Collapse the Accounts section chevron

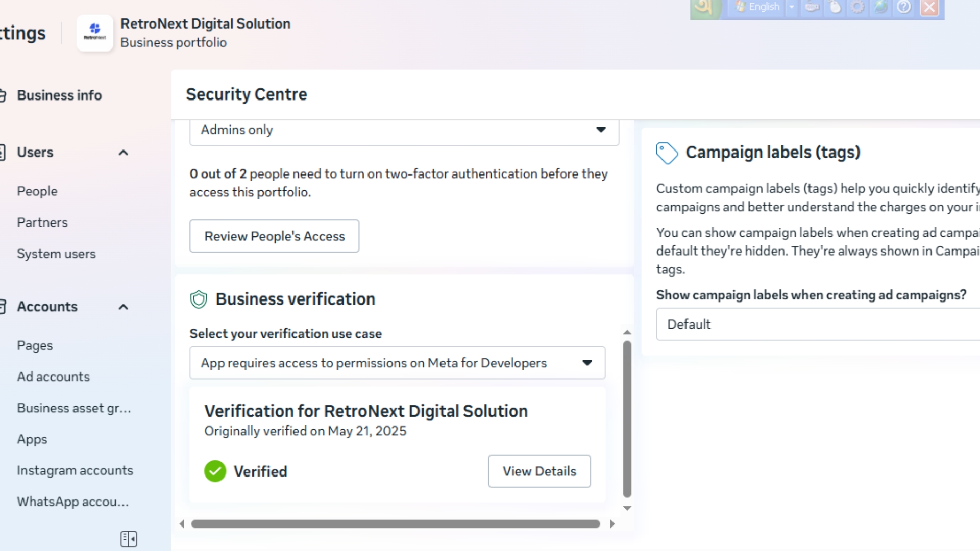pyautogui.click(x=123, y=307)
